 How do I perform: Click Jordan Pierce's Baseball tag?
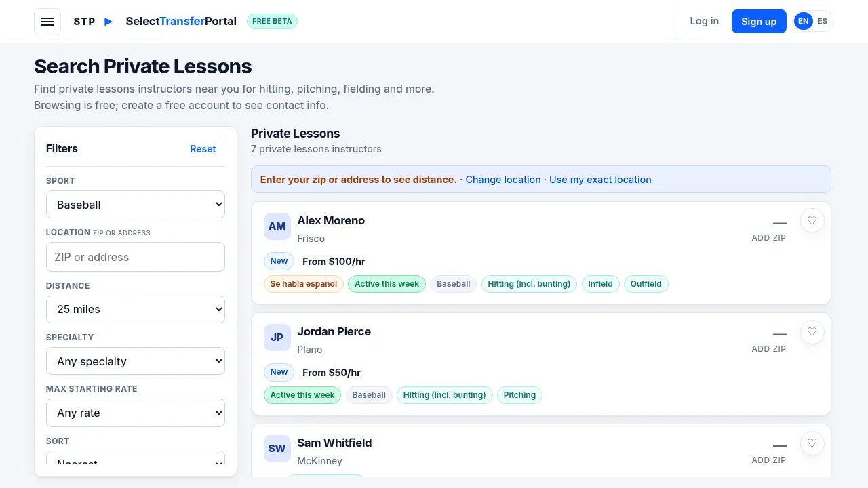369,395
